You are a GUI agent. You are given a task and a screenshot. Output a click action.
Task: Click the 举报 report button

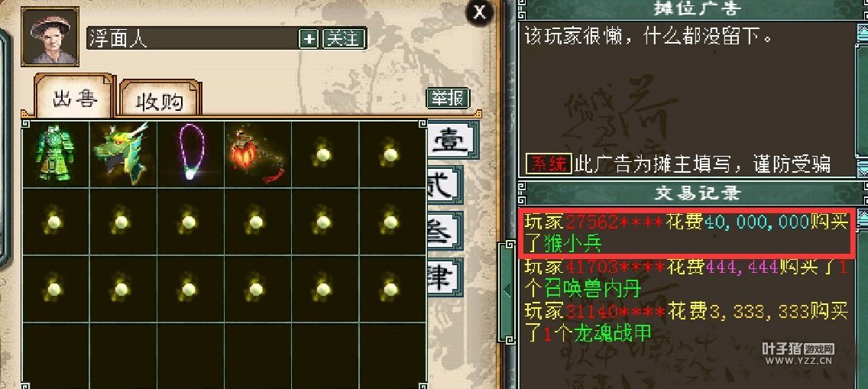tap(448, 99)
